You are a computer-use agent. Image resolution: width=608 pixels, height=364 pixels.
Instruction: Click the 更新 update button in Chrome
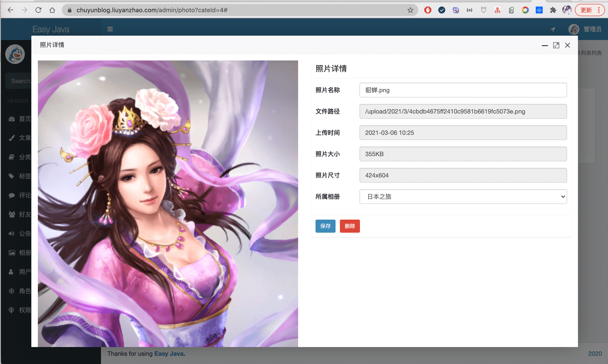click(586, 10)
